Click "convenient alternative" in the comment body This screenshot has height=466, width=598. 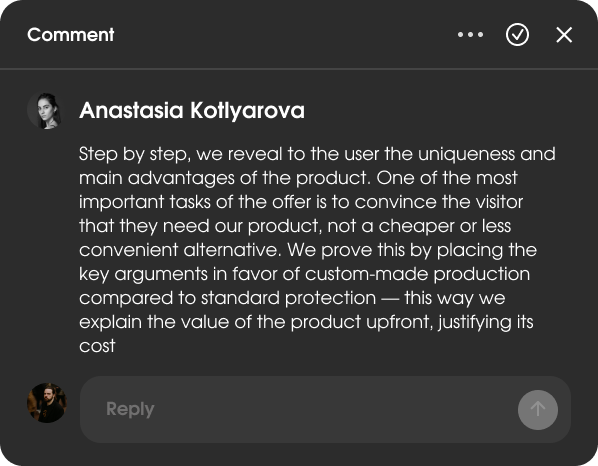tap(180, 250)
